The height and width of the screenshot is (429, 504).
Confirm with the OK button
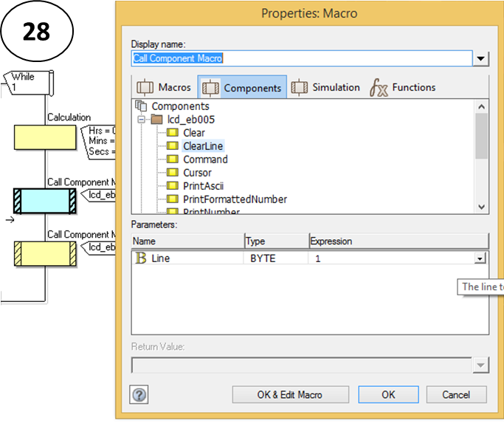tap(388, 394)
